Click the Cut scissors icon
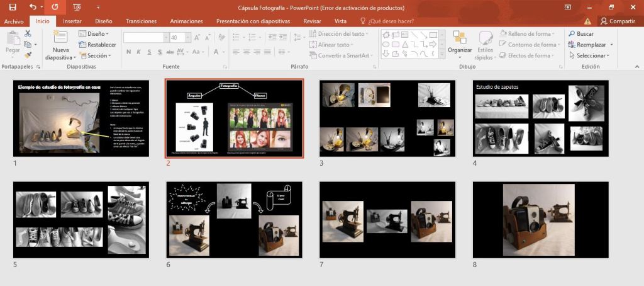The image size is (644, 286). [x=28, y=33]
